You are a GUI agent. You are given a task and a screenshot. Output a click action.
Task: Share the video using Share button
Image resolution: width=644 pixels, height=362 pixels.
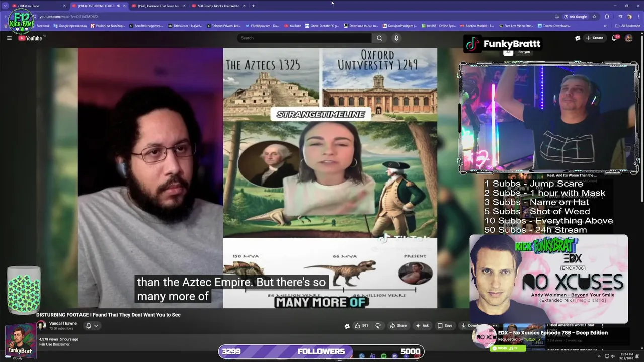click(x=398, y=326)
